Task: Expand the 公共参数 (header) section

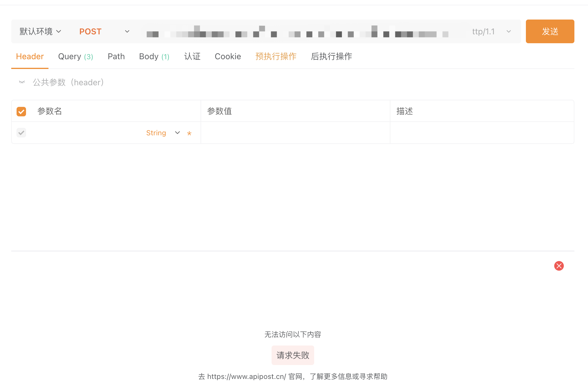Action: pos(68,82)
